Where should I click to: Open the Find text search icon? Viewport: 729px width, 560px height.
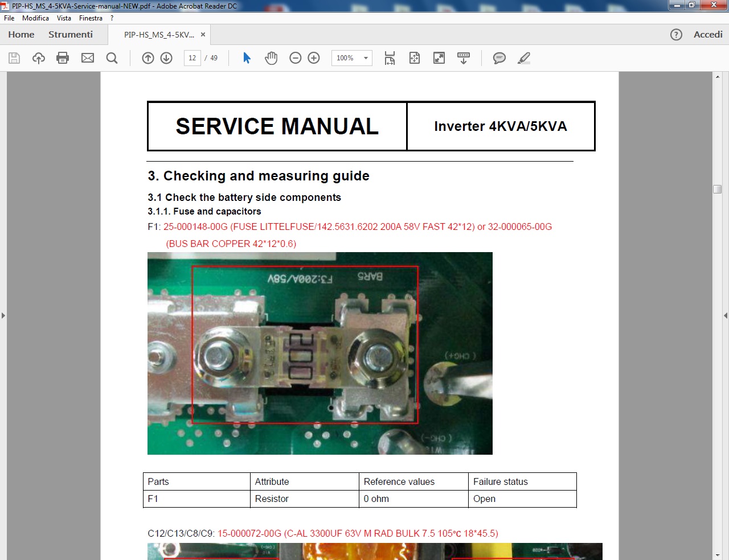point(112,58)
